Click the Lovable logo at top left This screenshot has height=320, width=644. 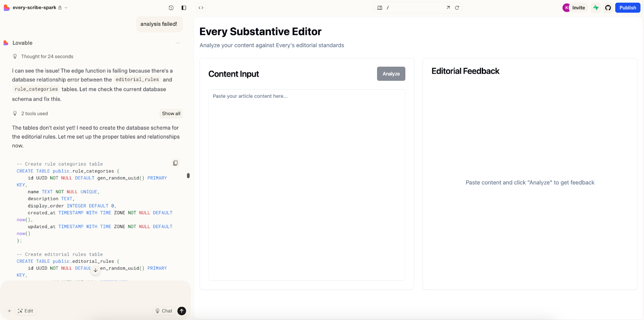(x=6, y=8)
